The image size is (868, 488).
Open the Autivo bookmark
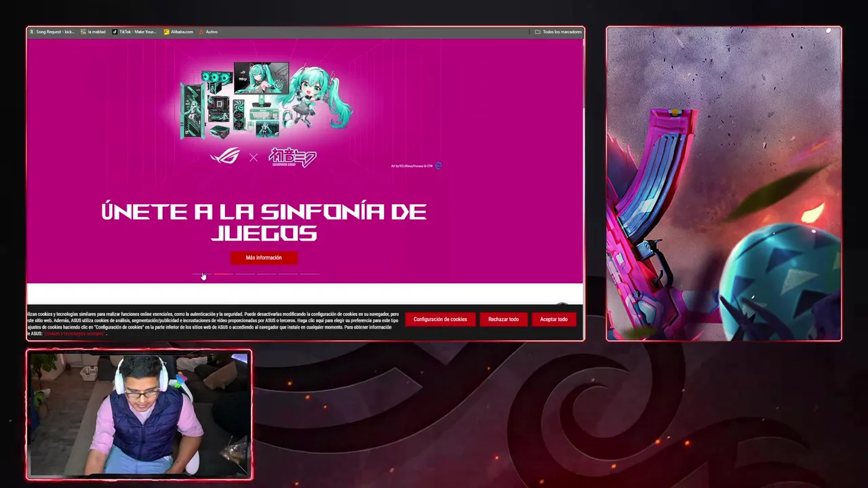click(208, 32)
